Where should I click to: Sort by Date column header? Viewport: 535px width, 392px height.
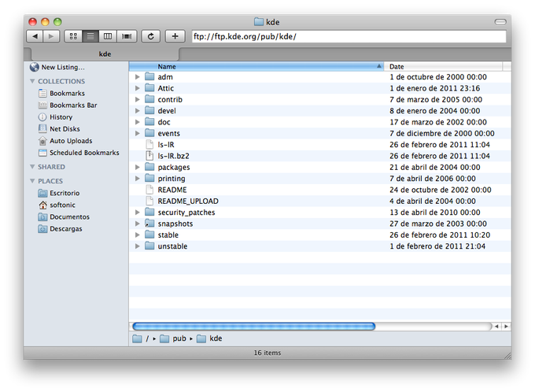coord(443,67)
